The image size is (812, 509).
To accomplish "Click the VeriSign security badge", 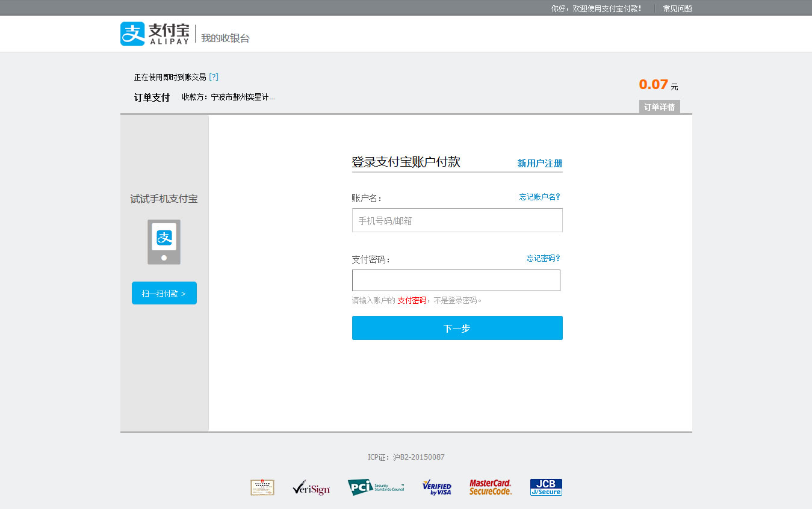I will click(x=311, y=487).
